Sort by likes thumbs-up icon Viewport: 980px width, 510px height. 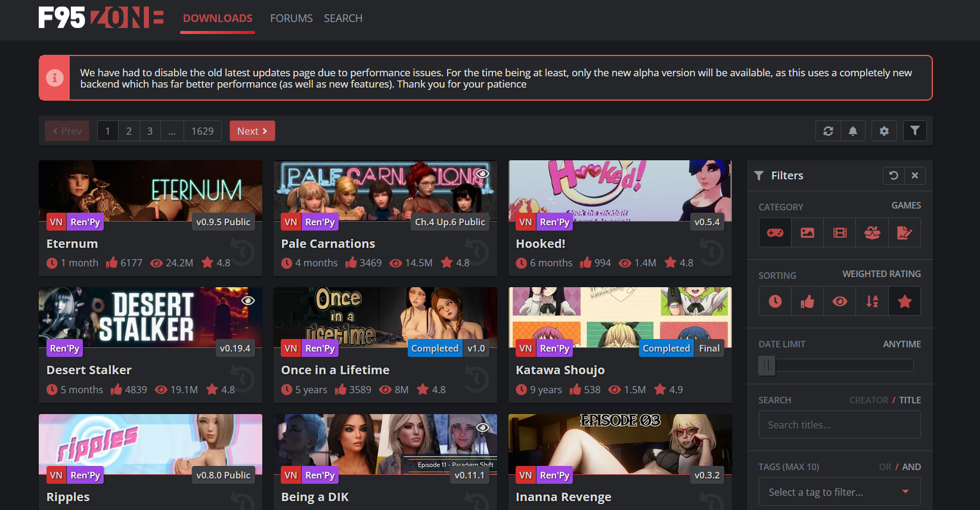coord(807,301)
